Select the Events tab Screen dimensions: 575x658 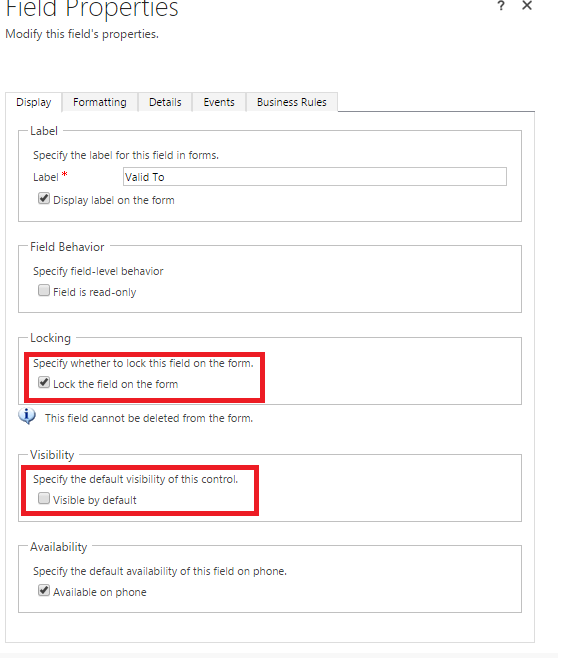tap(219, 102)
